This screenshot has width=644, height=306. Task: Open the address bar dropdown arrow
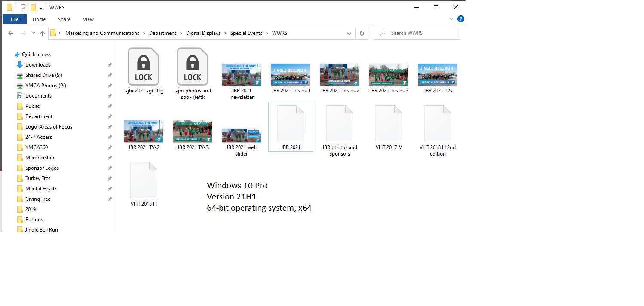349,33
